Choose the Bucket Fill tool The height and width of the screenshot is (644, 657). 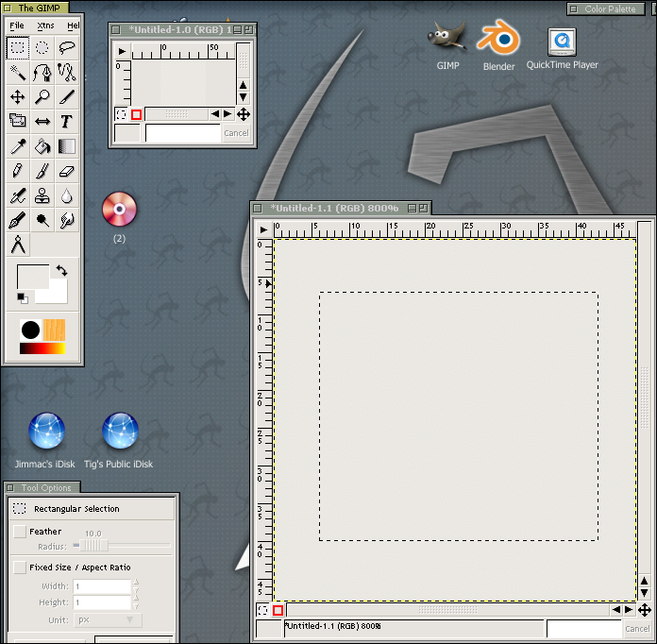[42, 146]
